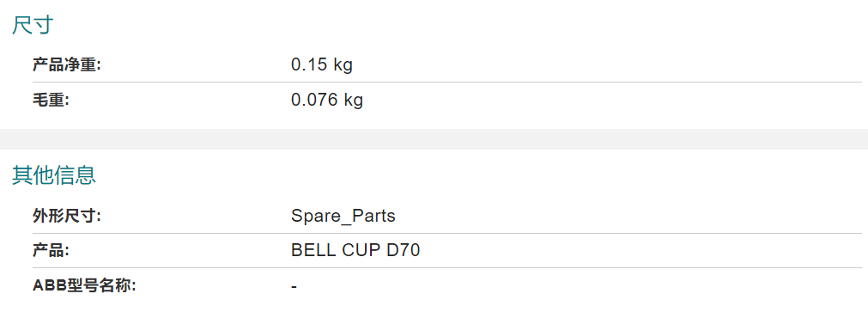This screenshot has height=312, width=868.
Task: Select the ABB型号名称 label
Action: tap(84, 286)
